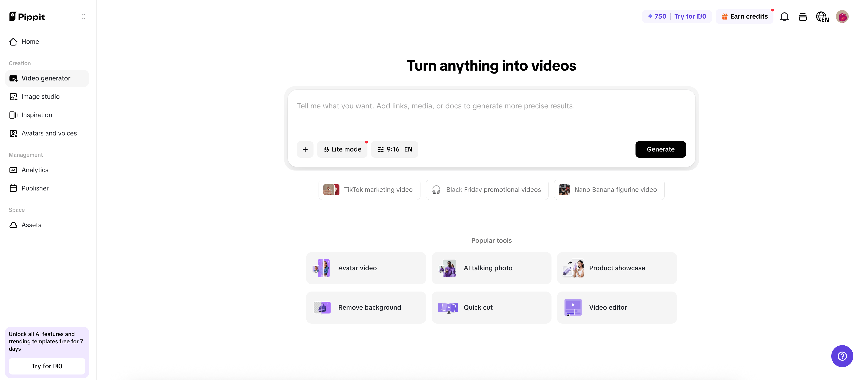Image resolution: width=868 pixels, height=380 pixels.
Task: Click Try for ₪0 in sidebar promo
Action: point(47,366)
